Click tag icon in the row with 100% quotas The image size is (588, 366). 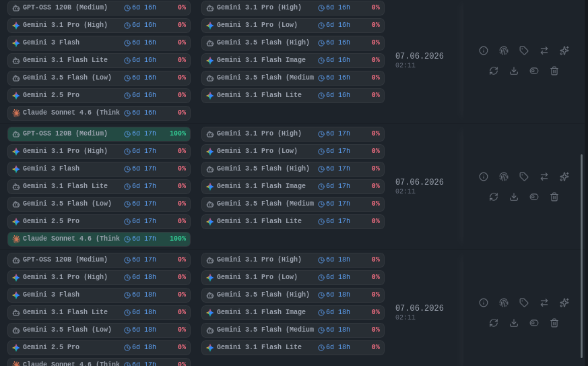[524, 177]
